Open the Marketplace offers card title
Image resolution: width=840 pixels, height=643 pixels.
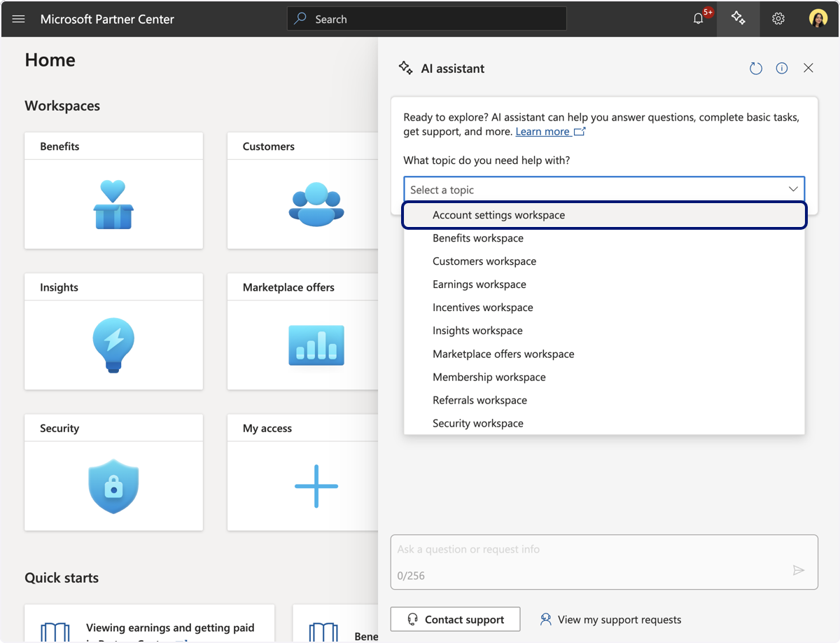288,287
